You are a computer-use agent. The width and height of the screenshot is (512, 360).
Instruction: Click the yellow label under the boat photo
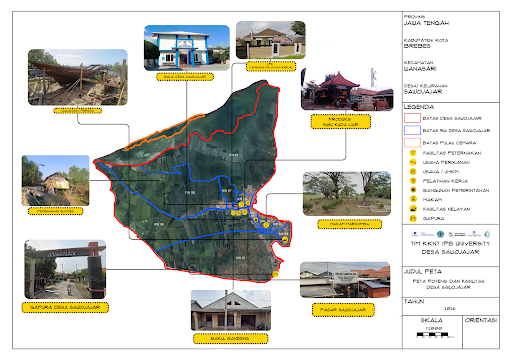(78, 111)
